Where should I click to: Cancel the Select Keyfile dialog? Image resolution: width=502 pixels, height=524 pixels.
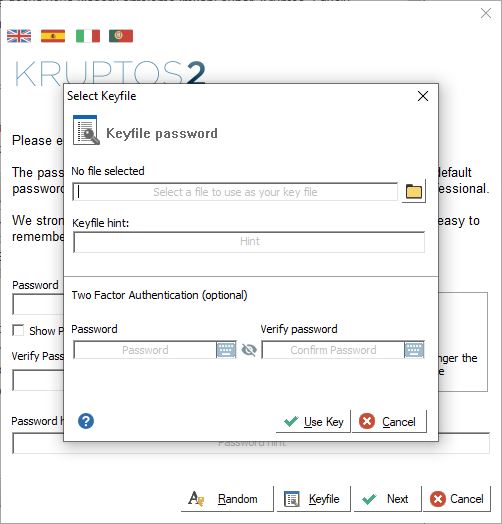tap(389, 421)
